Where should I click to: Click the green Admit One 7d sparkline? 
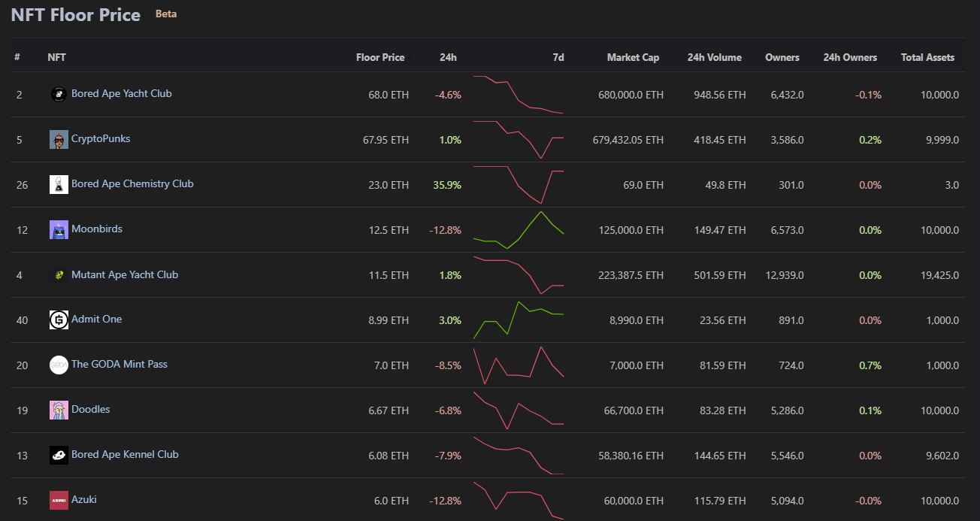(519, 320)
